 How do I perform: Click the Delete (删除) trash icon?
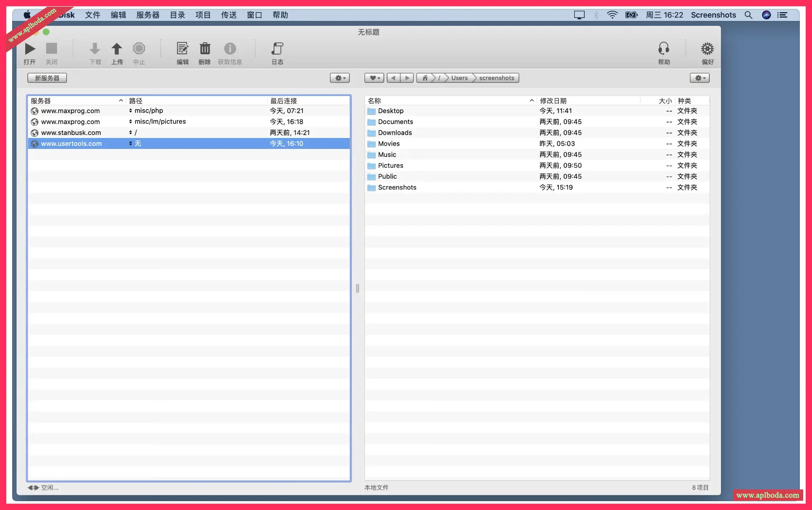pyautogui.click(x=205, y=49)
